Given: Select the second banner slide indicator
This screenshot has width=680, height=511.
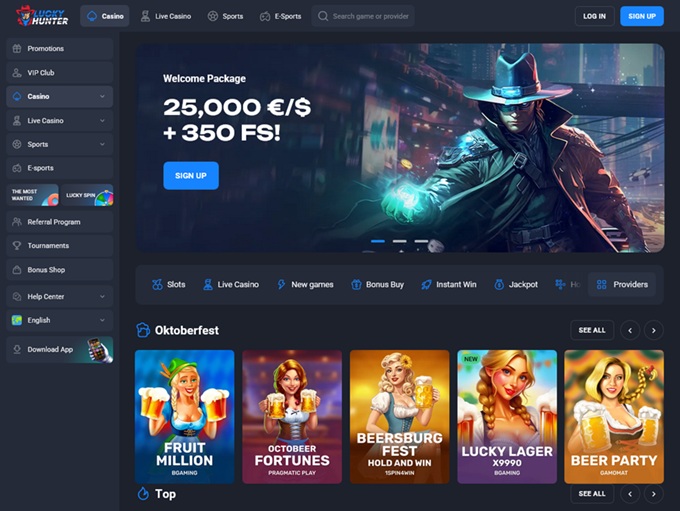Looking at the screenshot, I should coord(400,241).
